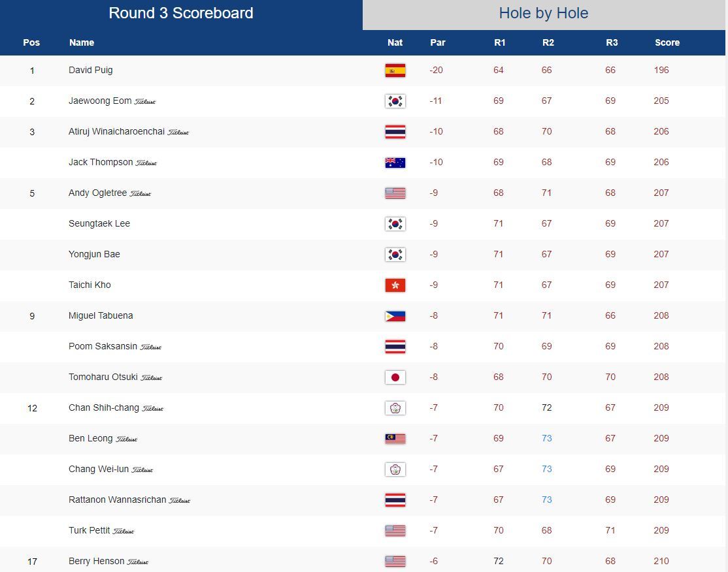
Task: Click Philippines flag beside Miguel Tabuena
Action: [395, 316]
